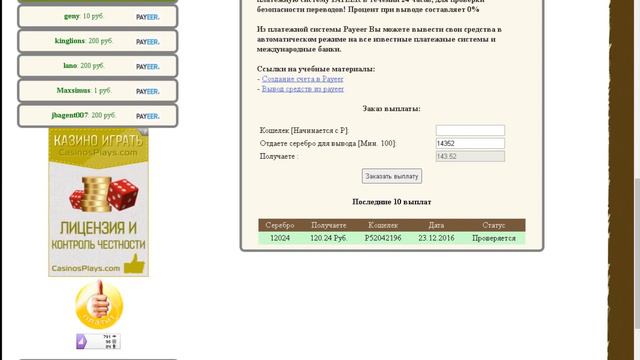The height and width of the screenshot is (360, 640).
Task: Click username jbagent007 in payouts list
Action: pos(69,116)
